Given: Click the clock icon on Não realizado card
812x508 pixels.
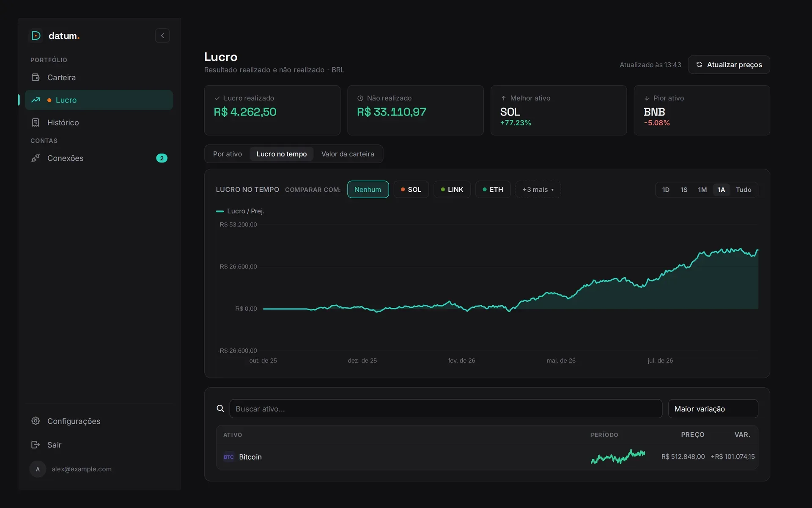Looking at the screenshot, I should pyautogui.click(x=360, y=98).
